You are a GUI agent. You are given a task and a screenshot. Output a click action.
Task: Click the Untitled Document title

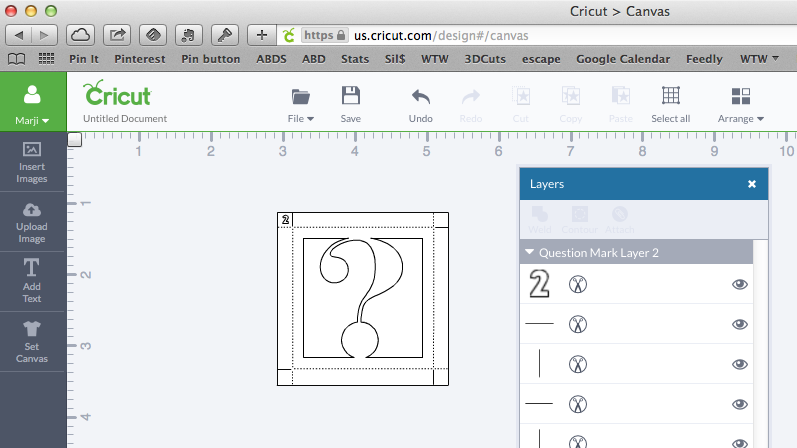(125, 118)
